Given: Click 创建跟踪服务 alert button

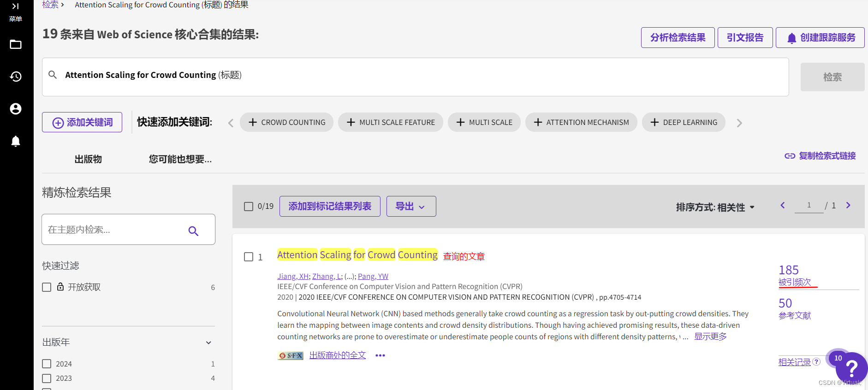Looking at the screenshot, I should pos(820,37).
